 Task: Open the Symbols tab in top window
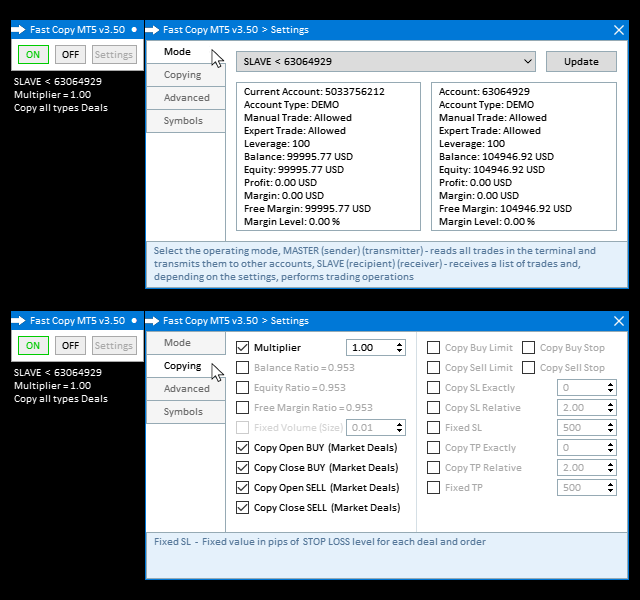click(x=185, y=121)
